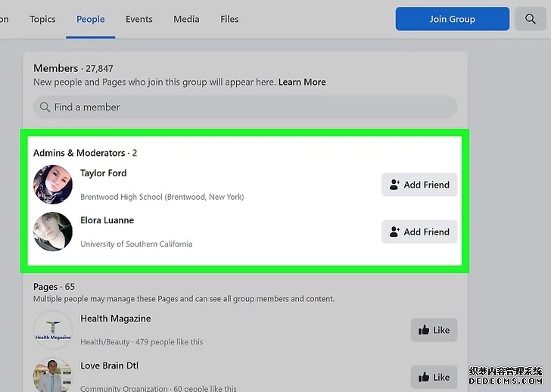
Task: Add Elora Luanne as a friend
Action: (x=419, y=232)
